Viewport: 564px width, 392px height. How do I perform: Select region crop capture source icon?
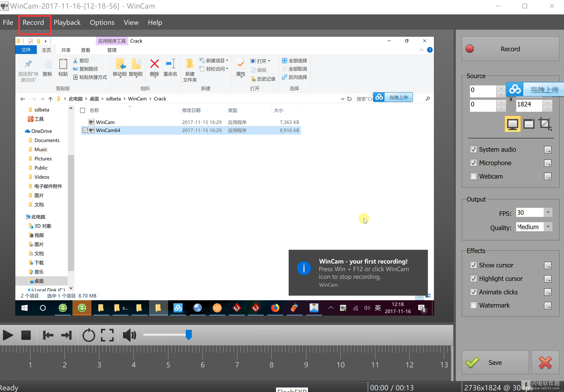coord(545,124)
